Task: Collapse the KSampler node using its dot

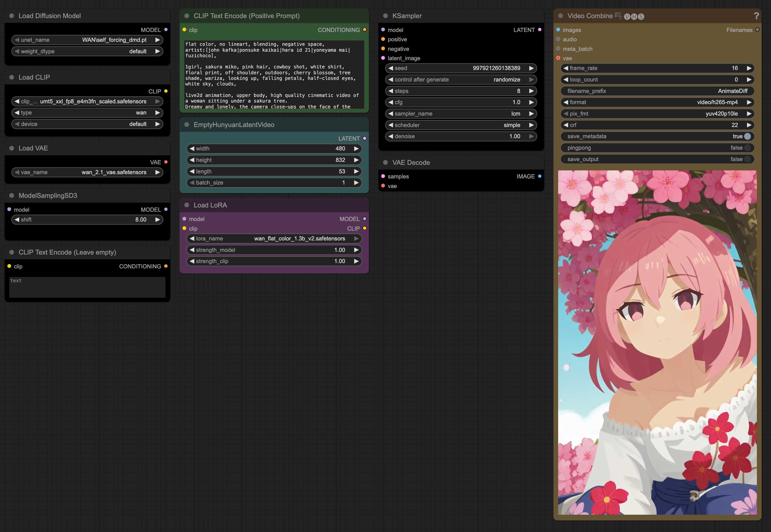Action: (385, 16)
